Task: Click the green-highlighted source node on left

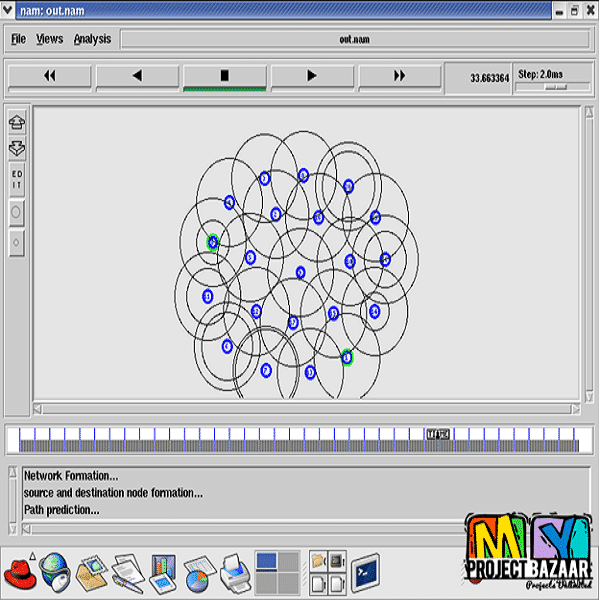Action: [213, 242]
